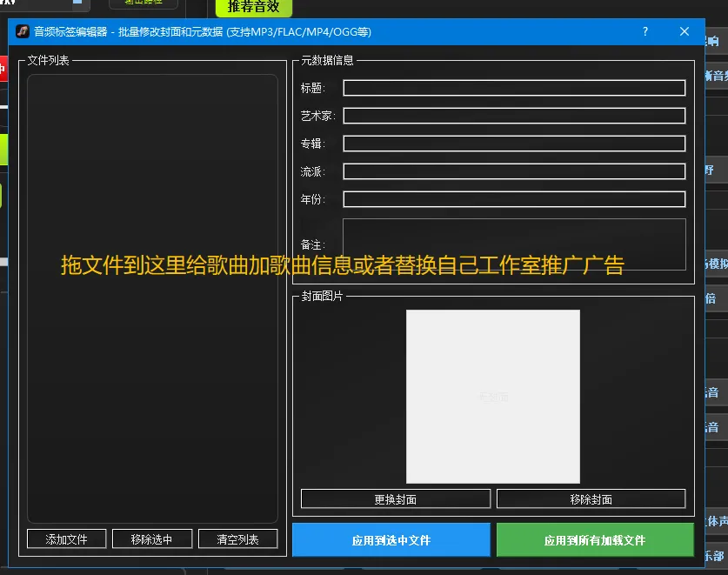Click 推荐音效 button in background window

point(254,8)
